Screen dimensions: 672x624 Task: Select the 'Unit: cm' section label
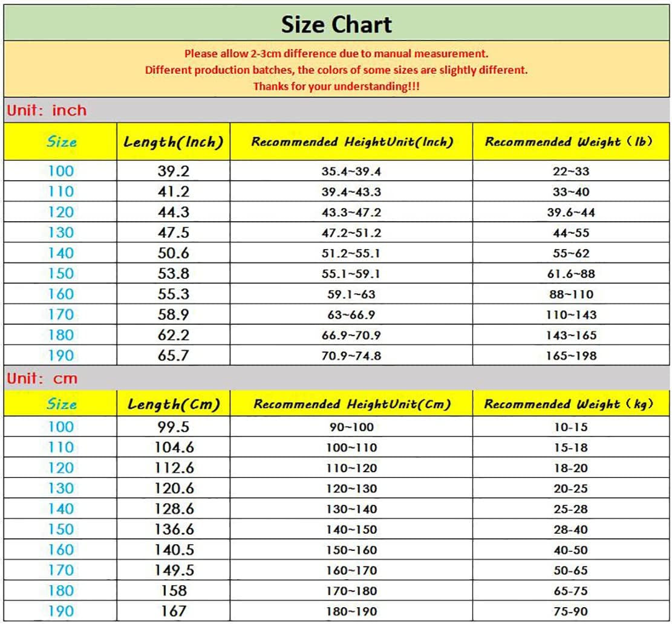pyautogui.click(x=42, y=379)
